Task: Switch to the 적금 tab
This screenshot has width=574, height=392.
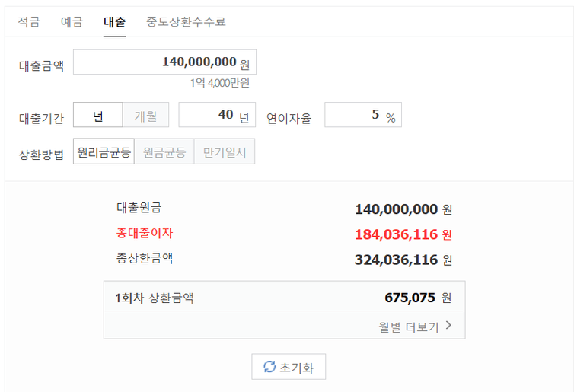Action: click(29, 21)
